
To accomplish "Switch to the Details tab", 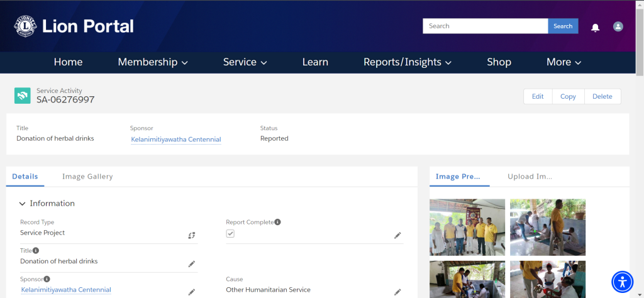I will click(25, 177).
